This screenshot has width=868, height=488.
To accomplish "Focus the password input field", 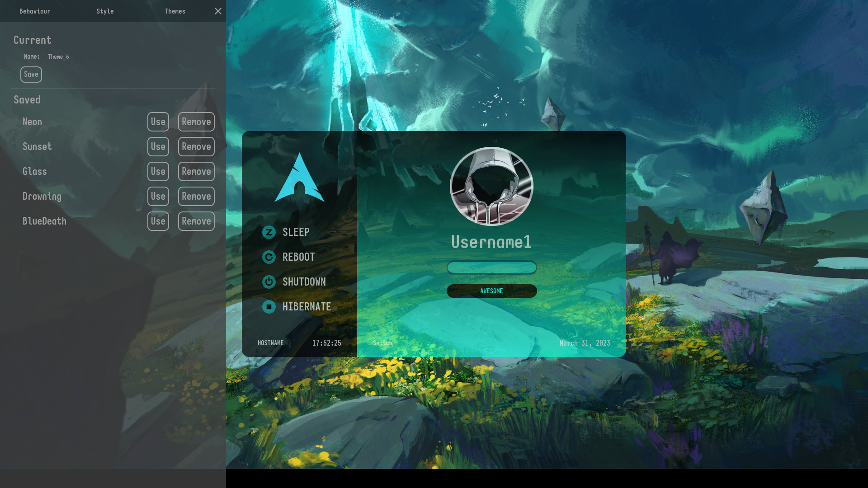I will point(491,267).
